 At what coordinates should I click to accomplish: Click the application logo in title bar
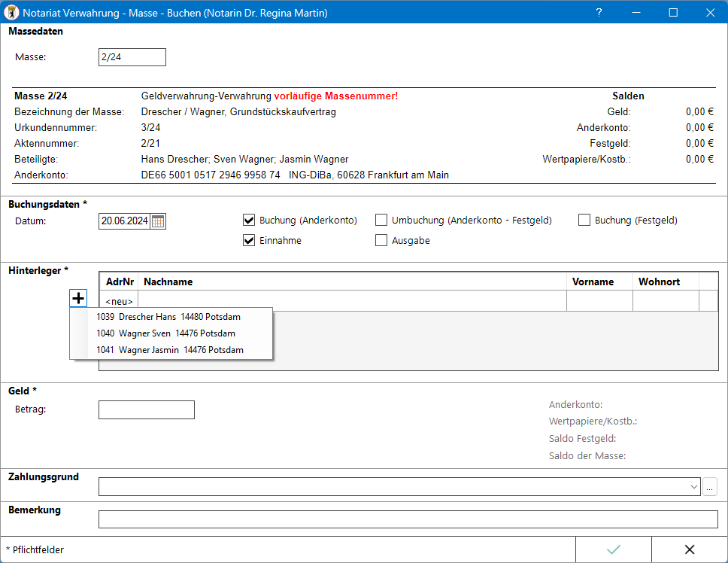click(11, 13)
